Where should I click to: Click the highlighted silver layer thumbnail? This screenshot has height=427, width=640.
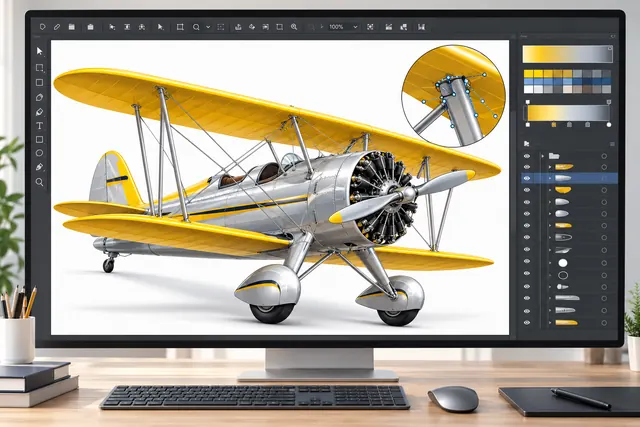[563, 178]
